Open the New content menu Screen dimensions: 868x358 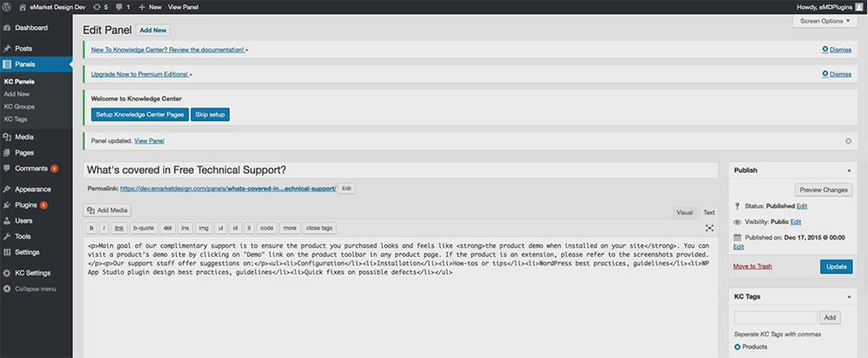pyautogui.click(x=150, y=7)
